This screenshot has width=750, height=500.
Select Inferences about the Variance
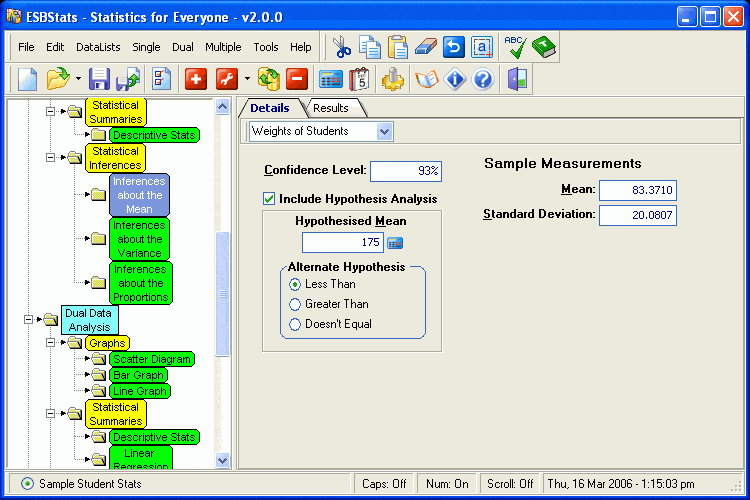pos(139,240)
